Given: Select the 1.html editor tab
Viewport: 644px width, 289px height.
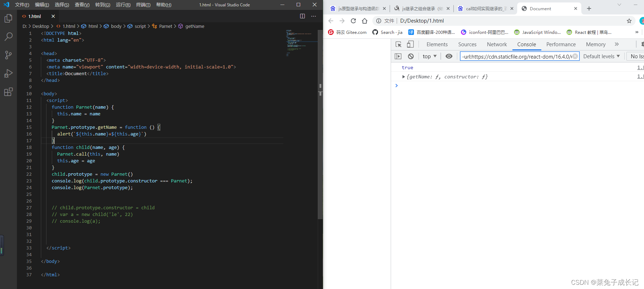Looking at the screenshot, I should [x=35, y=16].
